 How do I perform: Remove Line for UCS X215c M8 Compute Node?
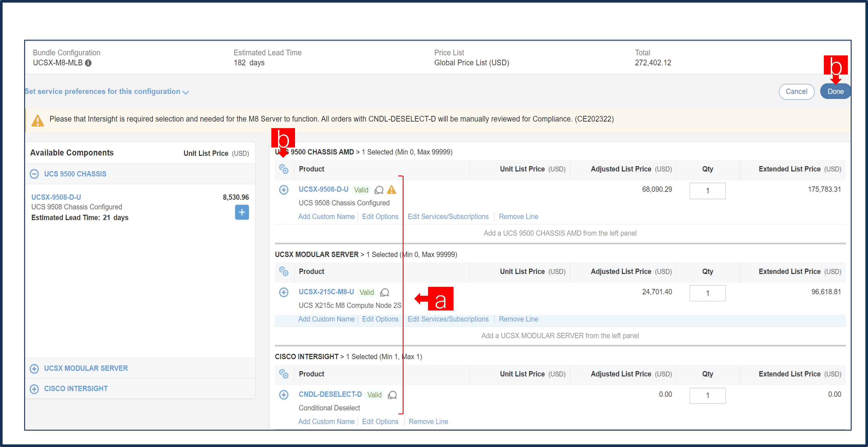tap(518, 319)
